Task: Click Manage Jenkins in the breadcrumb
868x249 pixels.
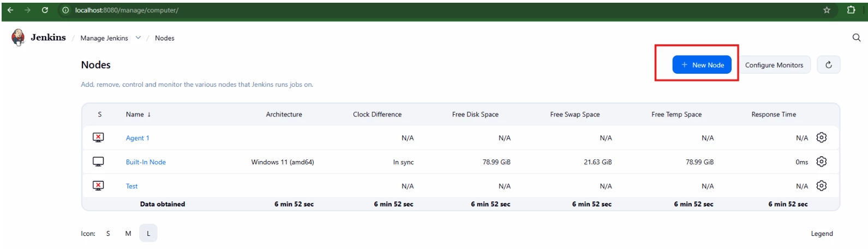Action: [x=104, y=38]
